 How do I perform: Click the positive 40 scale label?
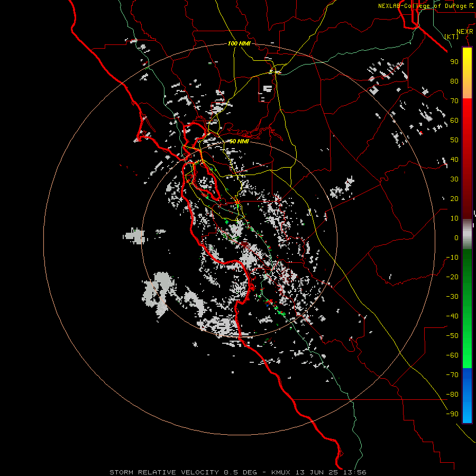click(x=454, y=159)
